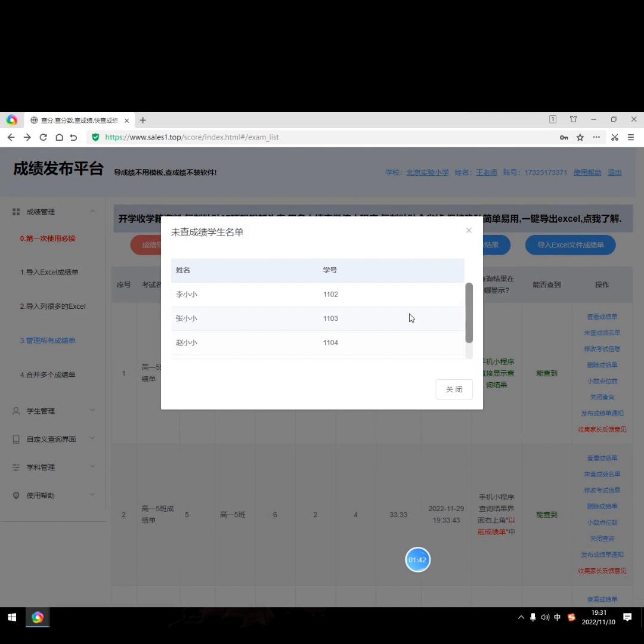644x644 pixels.
Task: Click student number 1104 cell
Action: (330, 342)
